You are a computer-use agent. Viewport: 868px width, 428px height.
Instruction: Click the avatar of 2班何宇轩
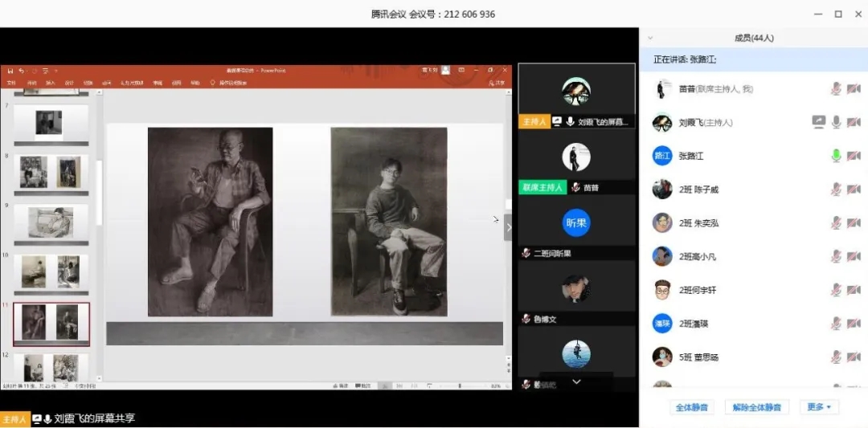(x=662, y=290)
